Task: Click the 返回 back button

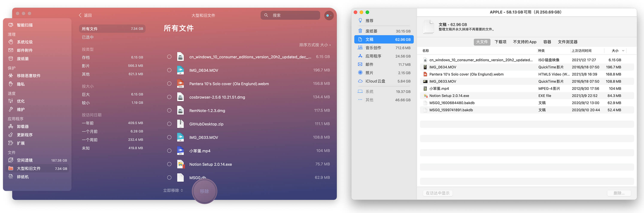Action: pos(85,15)
